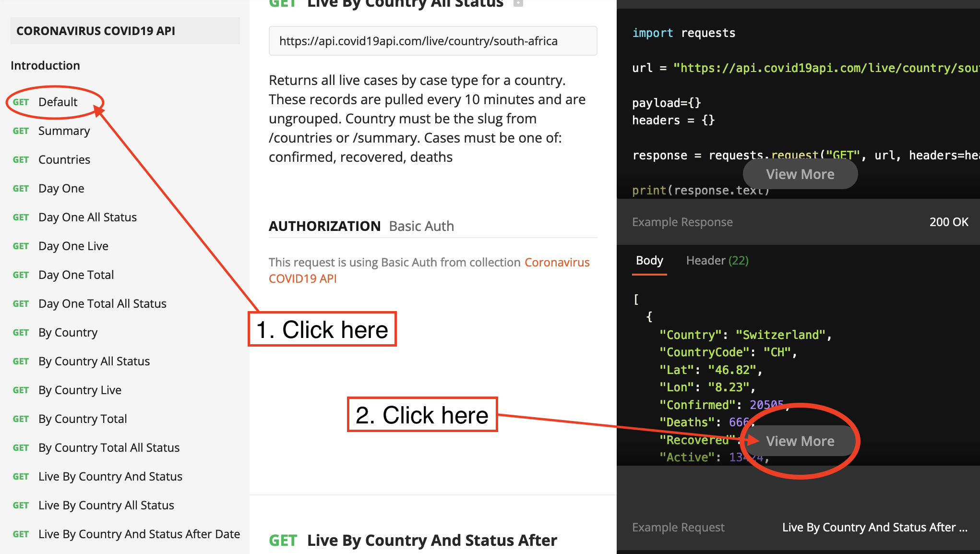Select Day One Live endpoint

pos(73,246)
